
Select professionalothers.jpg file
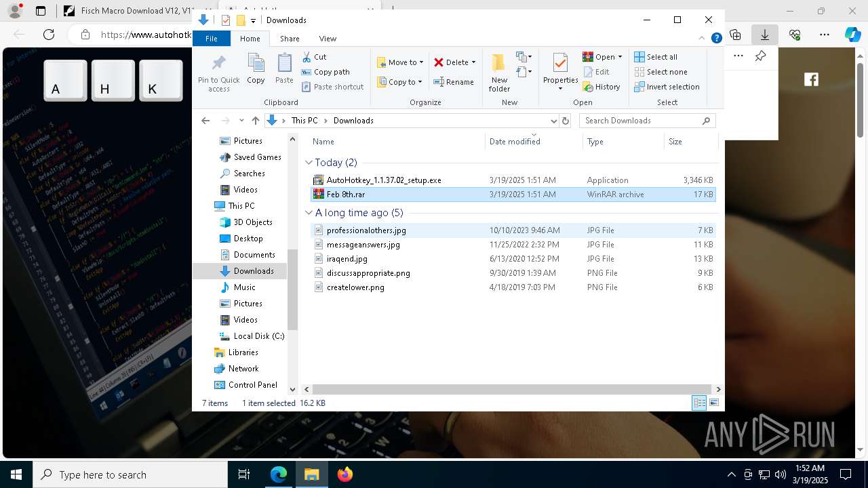[513, 230]
